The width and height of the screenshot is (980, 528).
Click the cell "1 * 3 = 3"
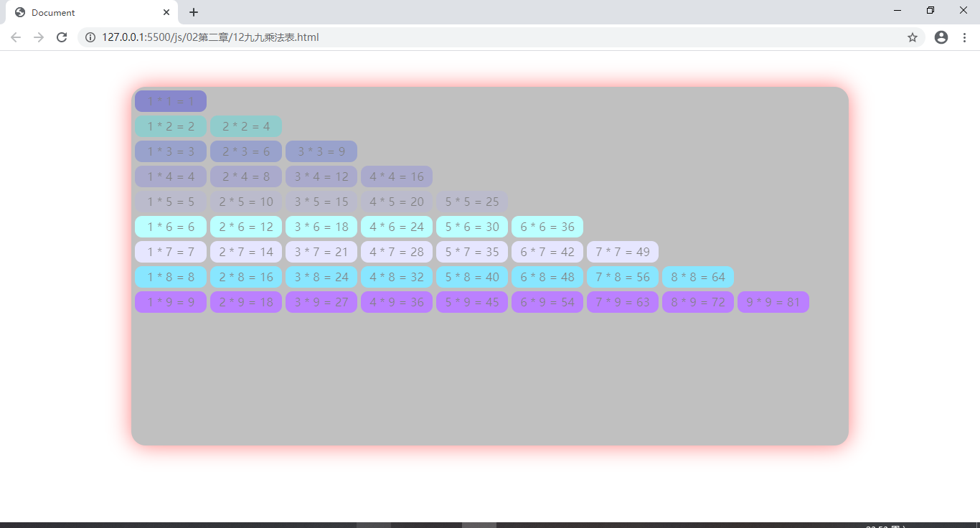(x=171, y=151)
